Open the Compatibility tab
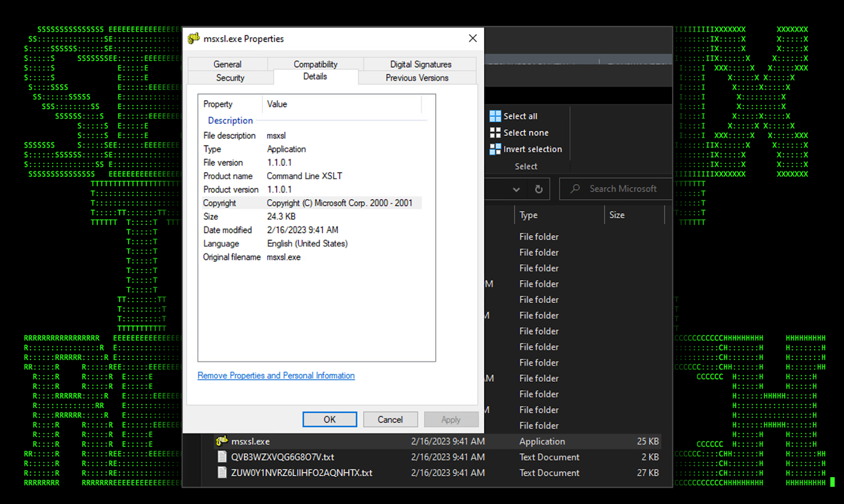 315,64
